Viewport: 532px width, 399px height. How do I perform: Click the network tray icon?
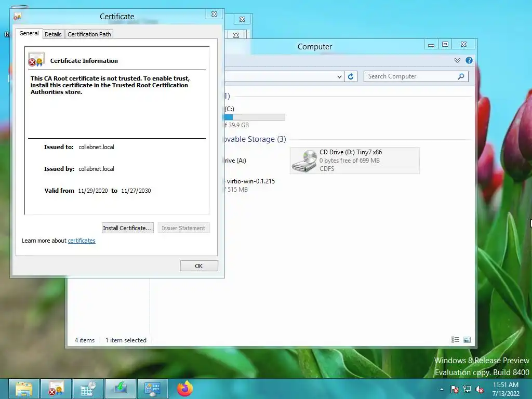[467, 389]
